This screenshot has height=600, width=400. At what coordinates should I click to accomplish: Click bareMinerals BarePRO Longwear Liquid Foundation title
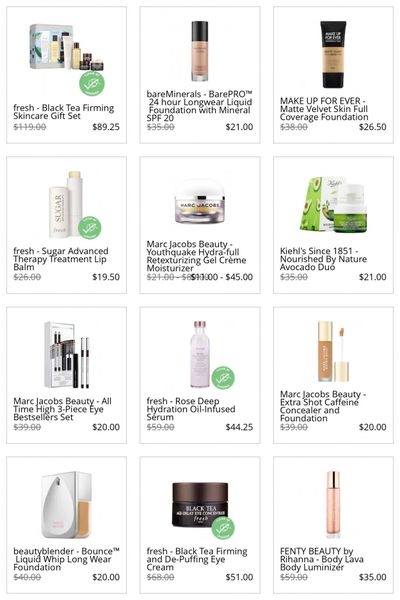coord(199,106)
